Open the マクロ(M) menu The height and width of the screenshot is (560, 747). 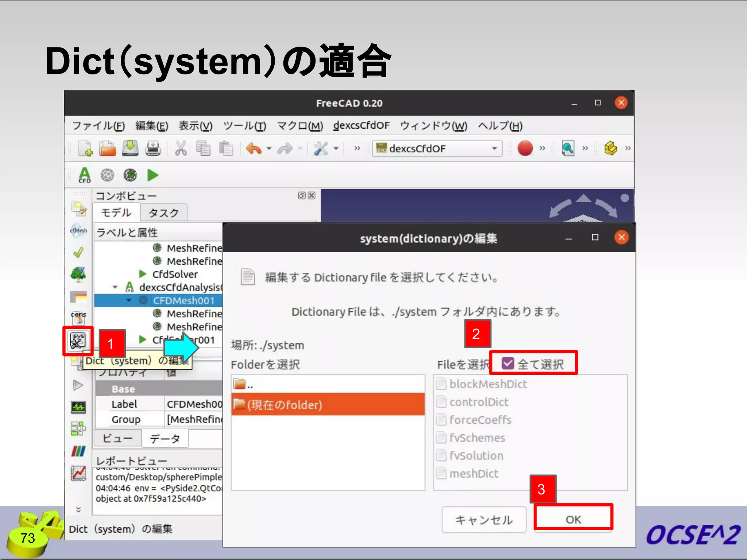pyautogui.click(x=300, y=126)
